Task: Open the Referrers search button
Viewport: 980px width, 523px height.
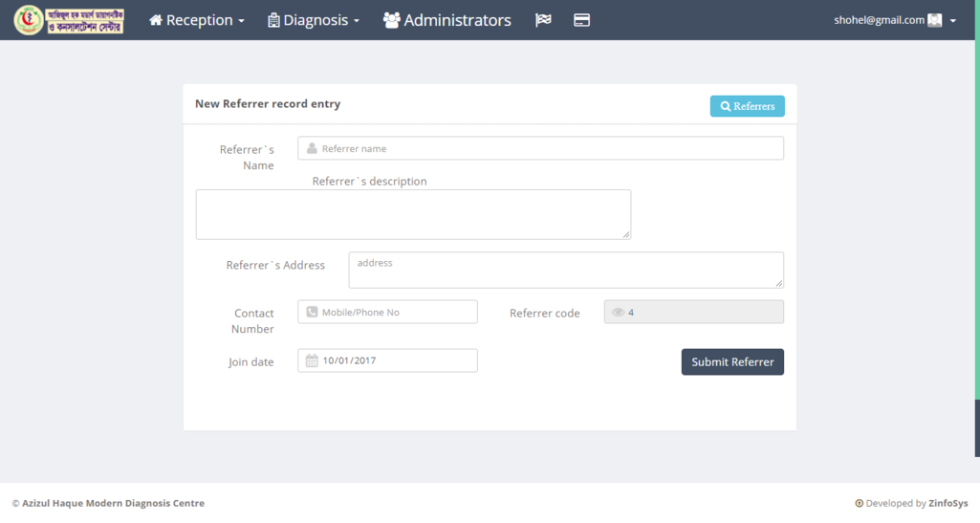Action: (747, 106)
